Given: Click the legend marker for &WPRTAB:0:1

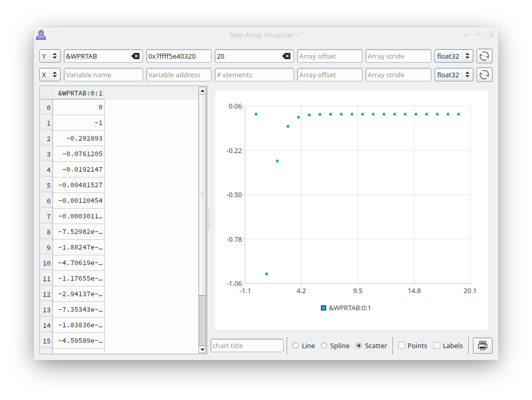Looking at the screenshot, I should tap(324, 308).
